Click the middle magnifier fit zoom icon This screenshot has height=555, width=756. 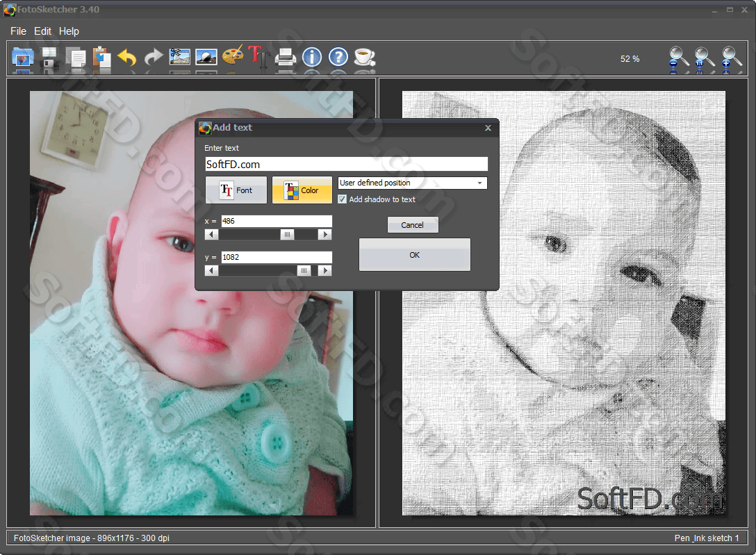pyautogui.click(x=705, y=58)
